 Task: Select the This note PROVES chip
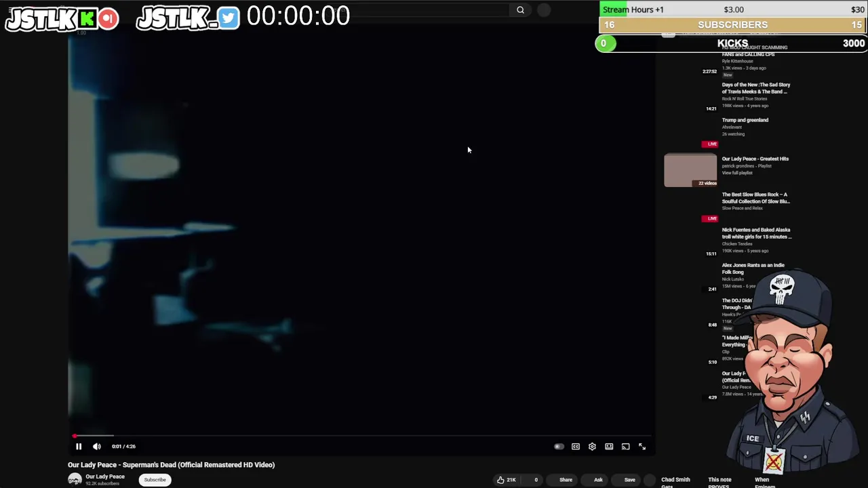click(x=719, y=482)
